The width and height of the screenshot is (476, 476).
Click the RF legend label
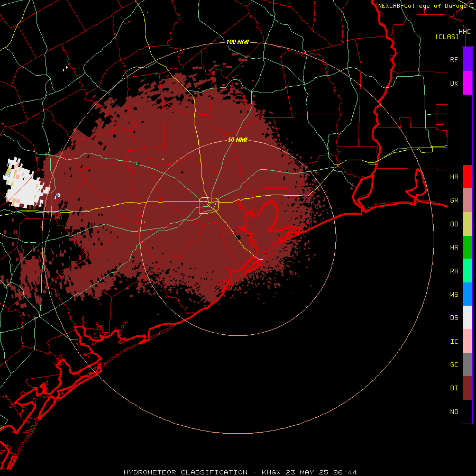click(454, 59)
